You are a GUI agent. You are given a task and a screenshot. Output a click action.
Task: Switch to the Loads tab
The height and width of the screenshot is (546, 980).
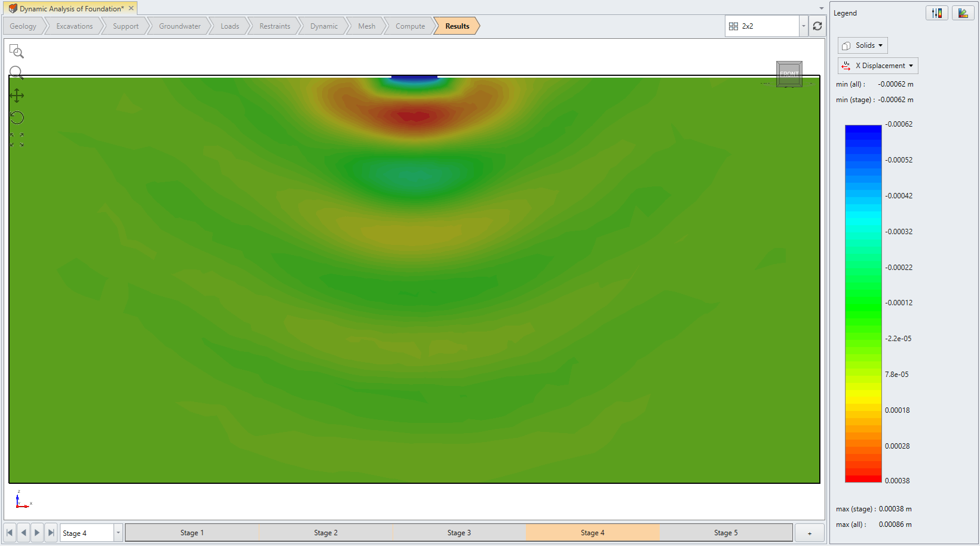pyautogui.click(x=230, y=26)
